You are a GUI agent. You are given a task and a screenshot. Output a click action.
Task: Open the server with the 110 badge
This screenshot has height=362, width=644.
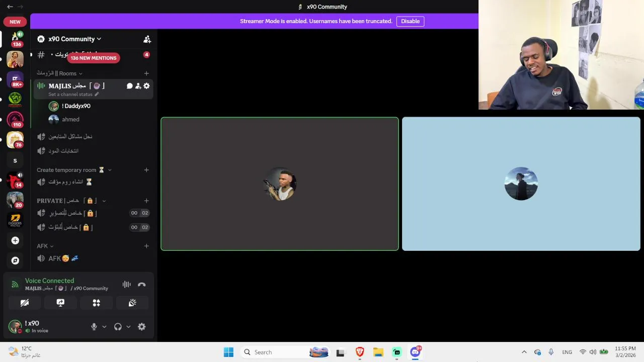click(15, 120)
